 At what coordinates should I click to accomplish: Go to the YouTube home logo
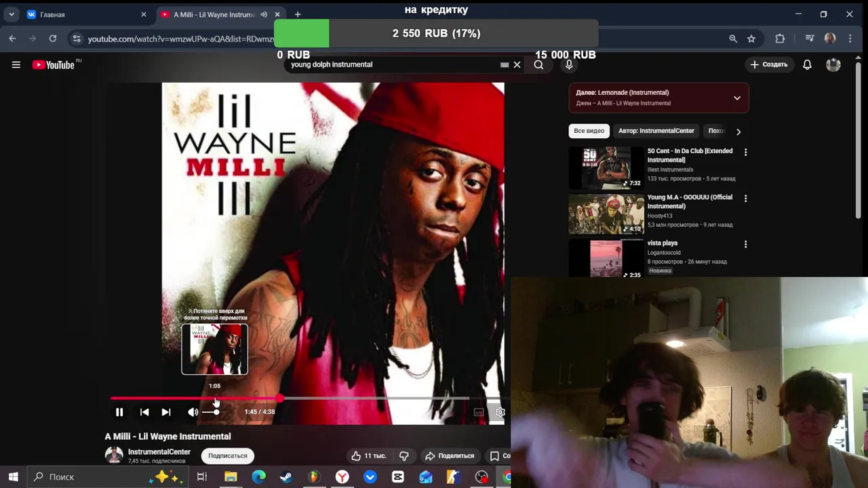[x=53, y=65]
